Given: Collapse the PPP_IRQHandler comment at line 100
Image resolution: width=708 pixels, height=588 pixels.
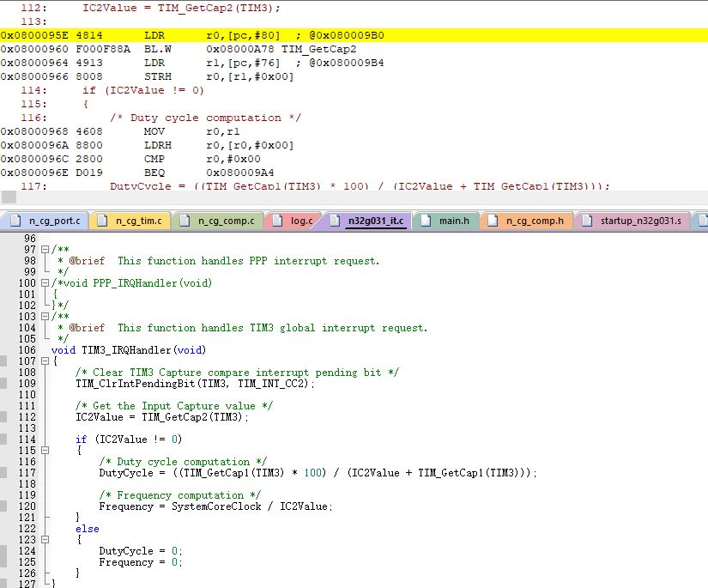Looking at the screenshot, I should click(45, 283).
